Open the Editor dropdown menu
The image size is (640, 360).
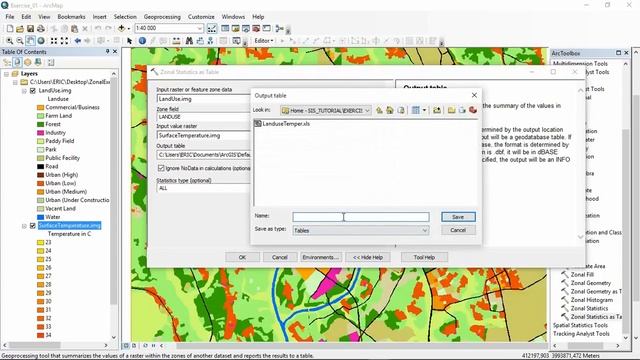[x=264, y=41]
